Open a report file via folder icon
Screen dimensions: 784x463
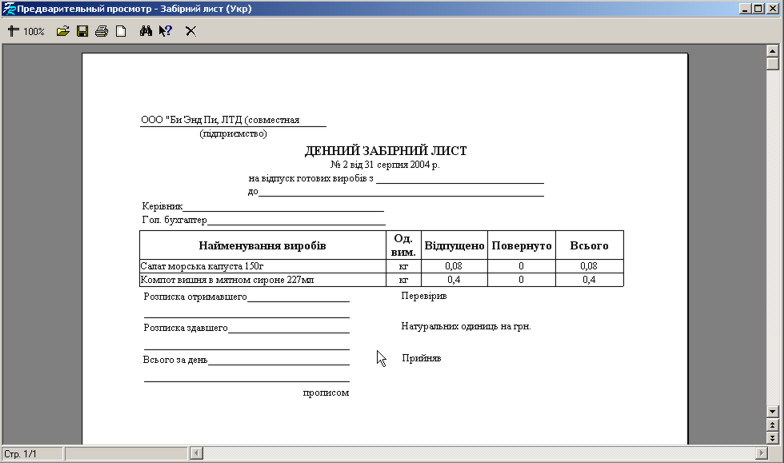coord(63,31)
